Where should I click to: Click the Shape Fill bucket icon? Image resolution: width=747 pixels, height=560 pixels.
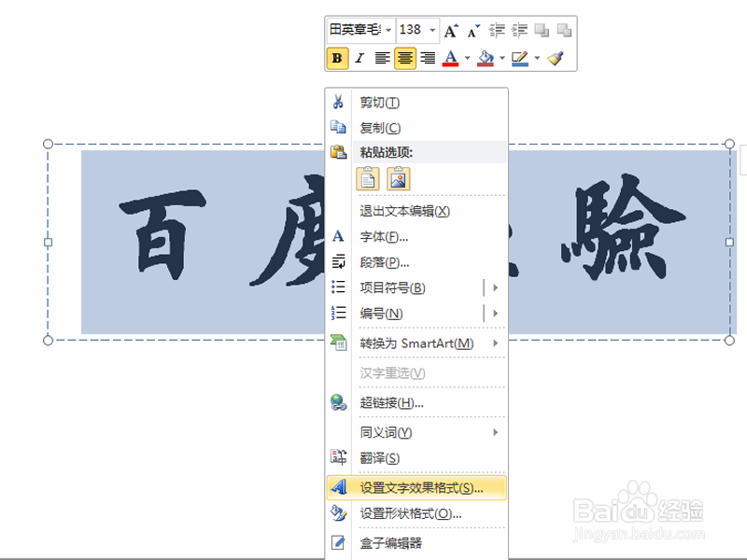(x=485, y=58)
